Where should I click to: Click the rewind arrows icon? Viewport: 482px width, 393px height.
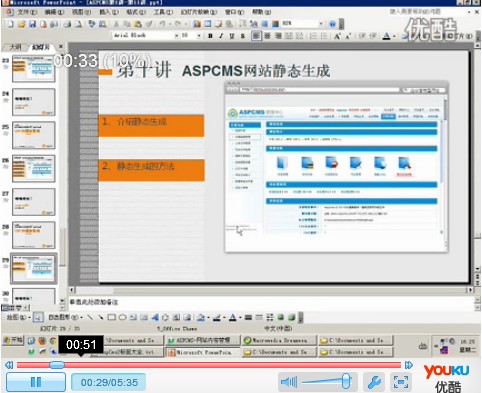pos(9,365)
